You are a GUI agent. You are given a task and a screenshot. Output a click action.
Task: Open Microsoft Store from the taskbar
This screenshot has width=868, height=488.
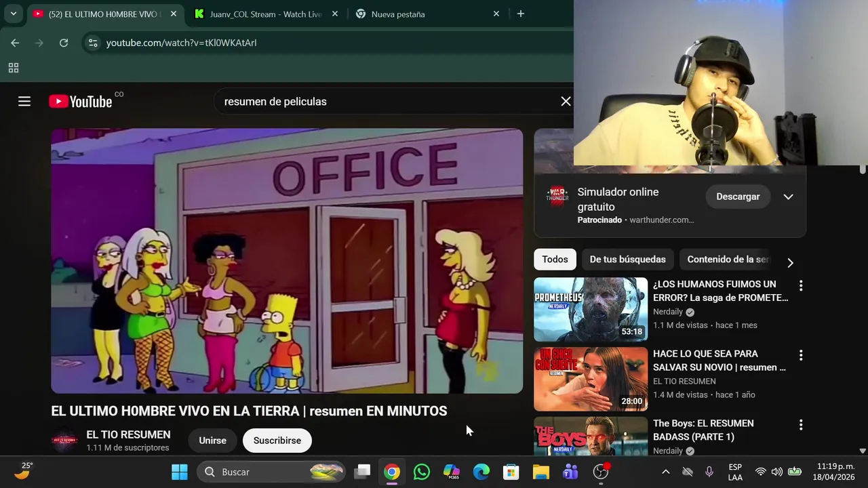pos(511,472)
